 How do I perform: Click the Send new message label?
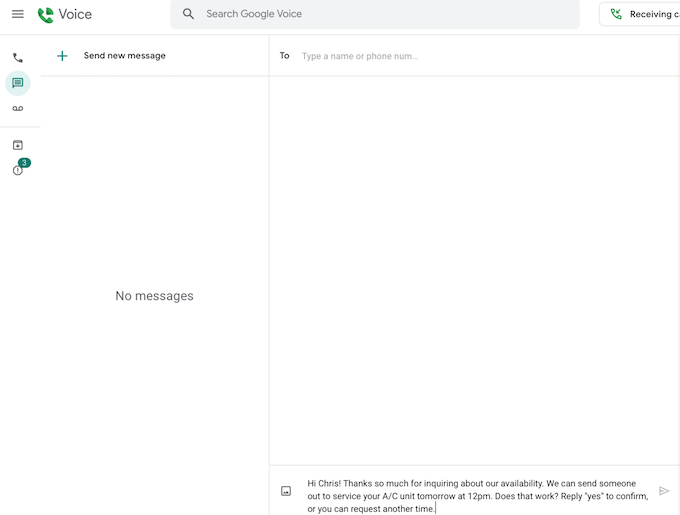124,56
